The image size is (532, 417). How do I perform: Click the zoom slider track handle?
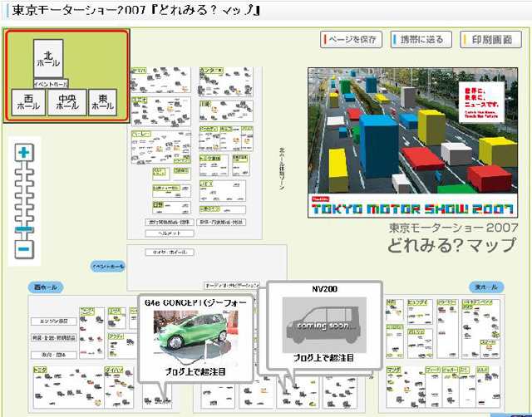click(24, 229)
